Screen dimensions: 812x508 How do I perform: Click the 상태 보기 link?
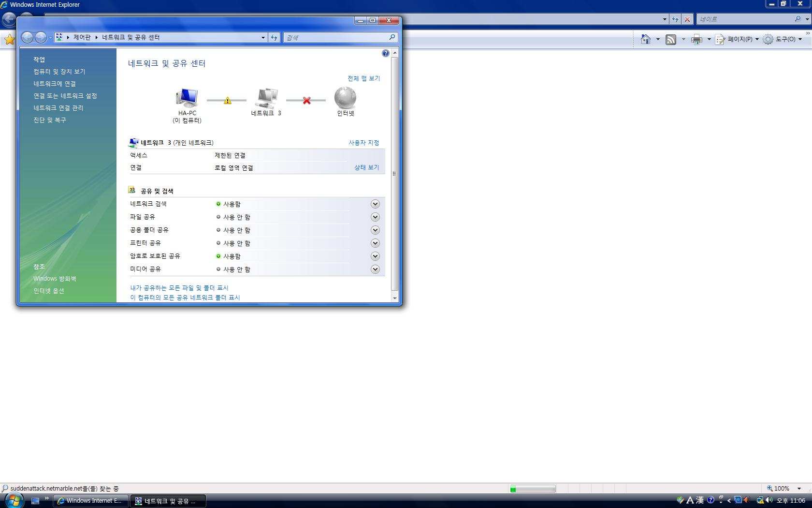point(367,167)
